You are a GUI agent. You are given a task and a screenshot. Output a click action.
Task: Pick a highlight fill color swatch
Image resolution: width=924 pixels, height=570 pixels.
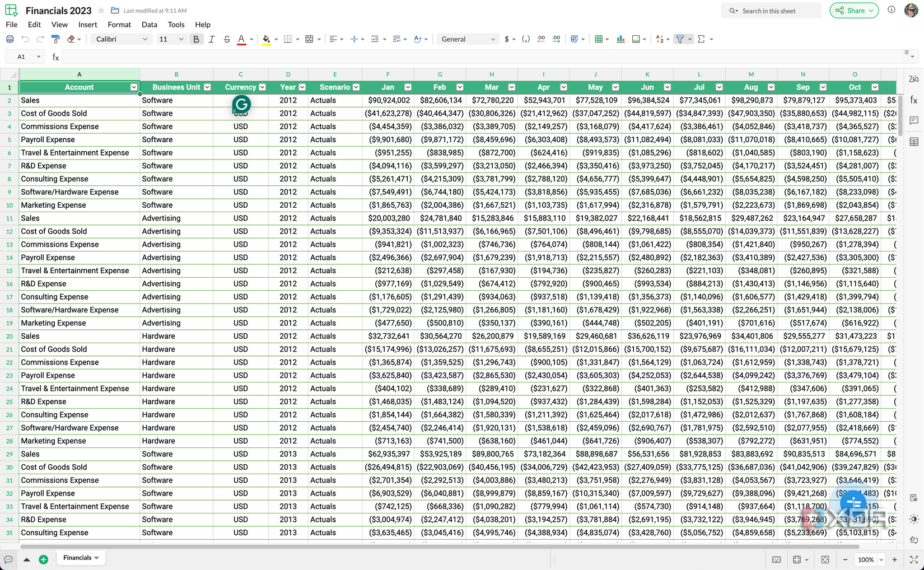click(x=265, y=39)
